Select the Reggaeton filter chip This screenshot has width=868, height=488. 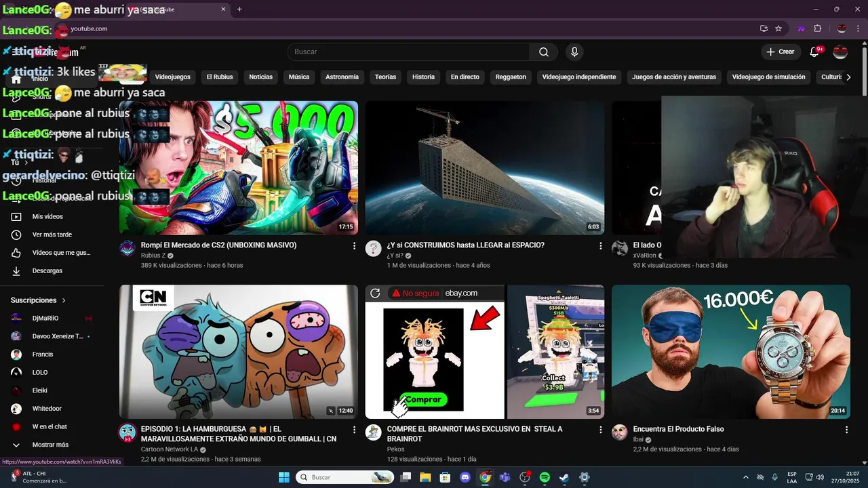click(511, 77)
